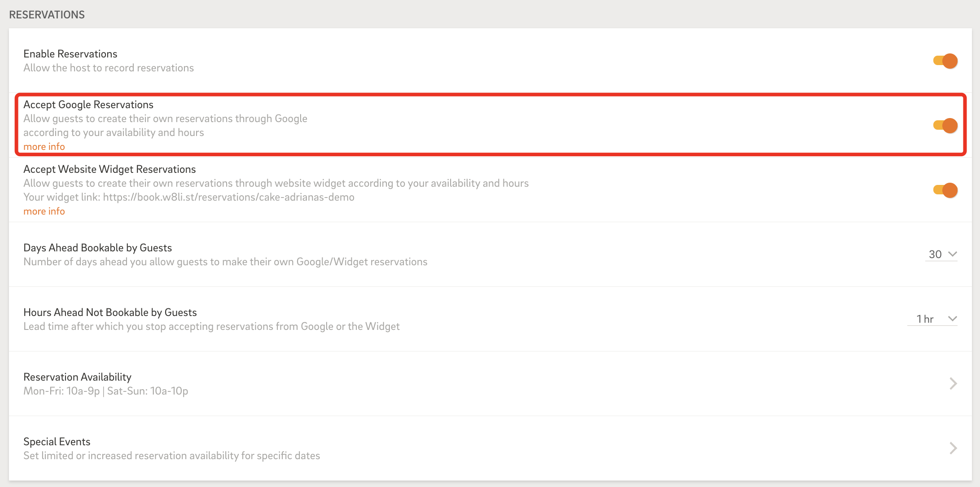Click the RESERVATIONS section heading
The width and height of the screenshot is (980, 487).
[47, 14]
